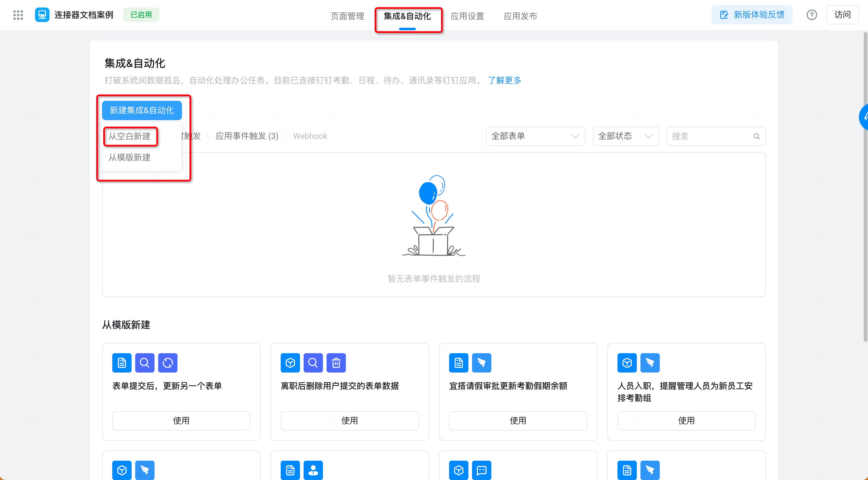This screenshot has height=480, width=868.
Task: Click the blue 连接器文档案例 app icon
Action: pos(42,15)
